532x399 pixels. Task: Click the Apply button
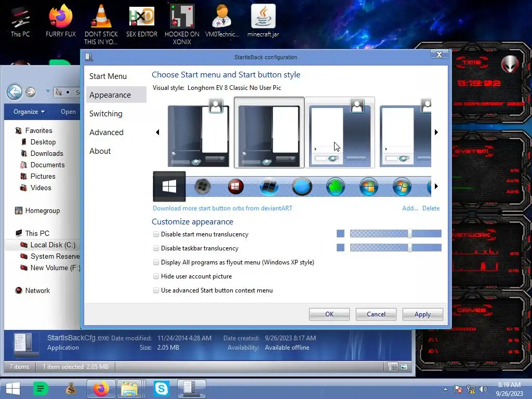422,314
